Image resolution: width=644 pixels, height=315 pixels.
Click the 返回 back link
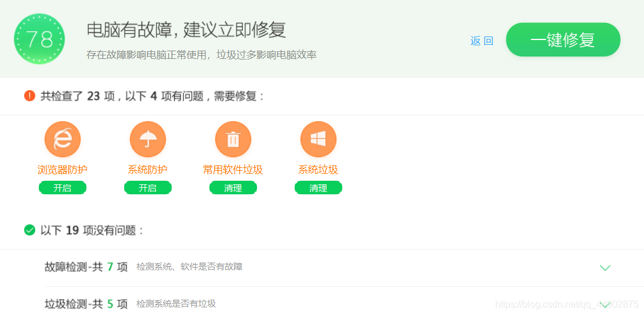pos(482,41)
